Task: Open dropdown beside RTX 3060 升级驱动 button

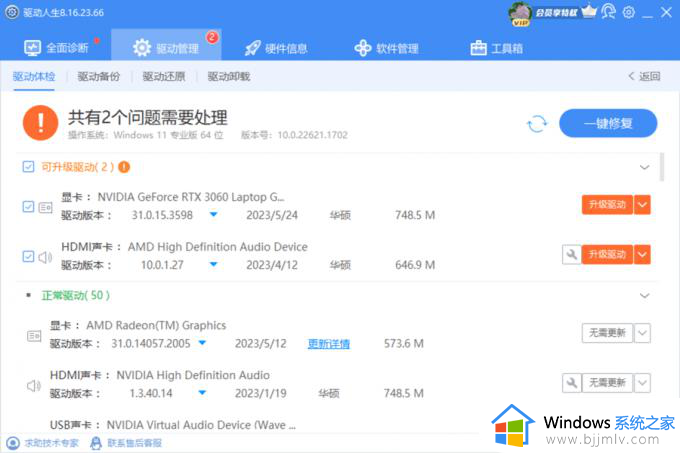Action: (642, 205)
